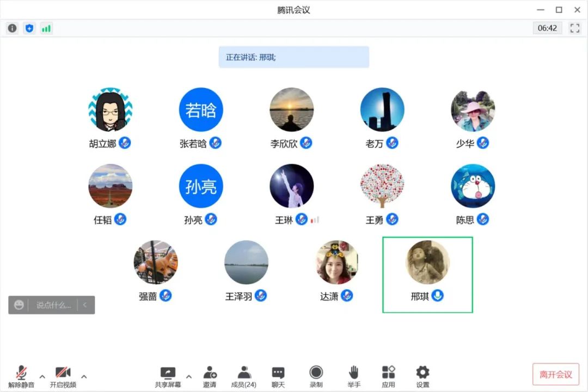
Task: Maximize the 腾讯会议 window
Action: point(559,10)
